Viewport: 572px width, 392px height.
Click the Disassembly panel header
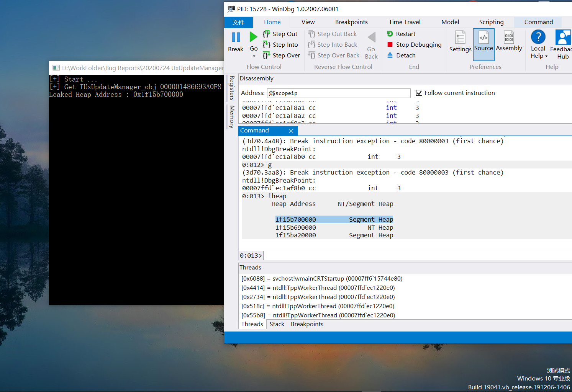[256, 78]
